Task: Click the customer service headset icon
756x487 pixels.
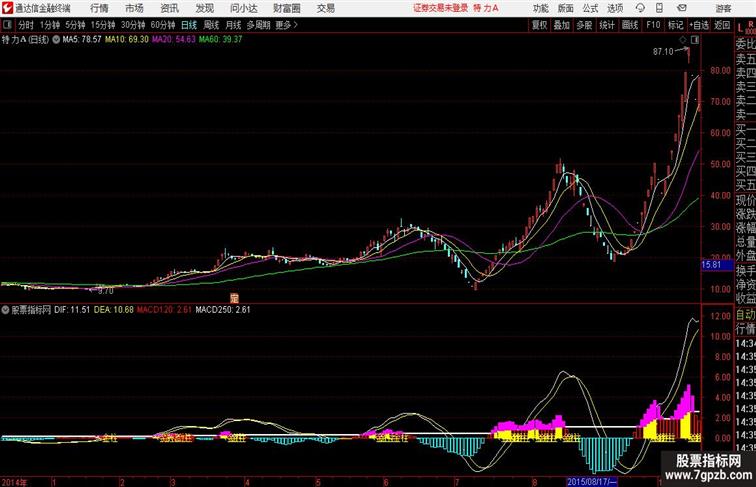Action: [640, 8]
